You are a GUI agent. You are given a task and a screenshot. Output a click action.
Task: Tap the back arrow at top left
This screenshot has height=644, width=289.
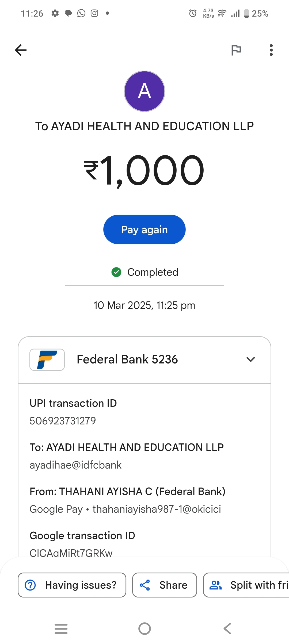coord(21,50)
